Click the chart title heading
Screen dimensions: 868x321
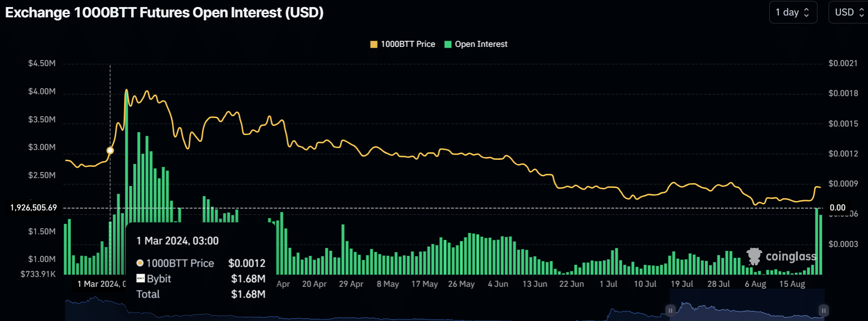pos(164,13)
